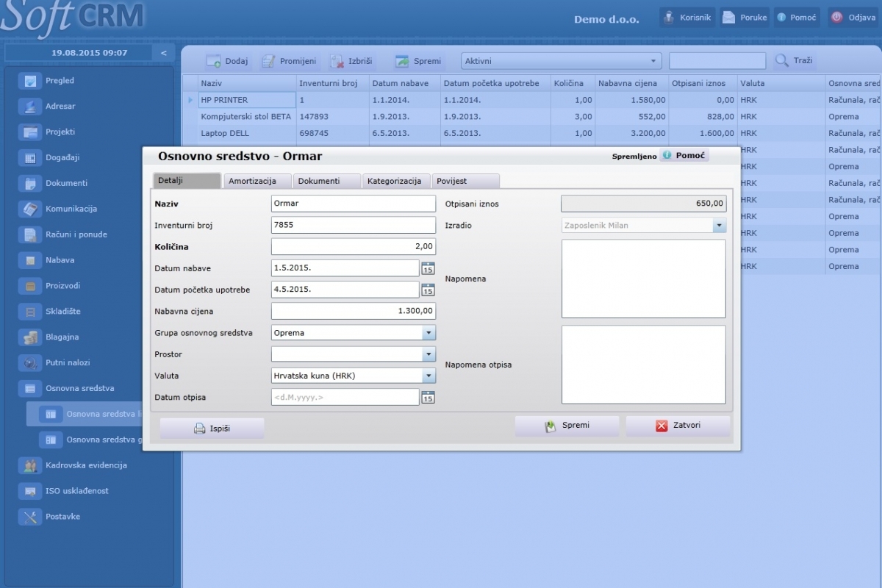Viewport: 882px width, 588px height.
Task: Click the Pomoć info icon in the dialog
Action: (x=667, y=155)
